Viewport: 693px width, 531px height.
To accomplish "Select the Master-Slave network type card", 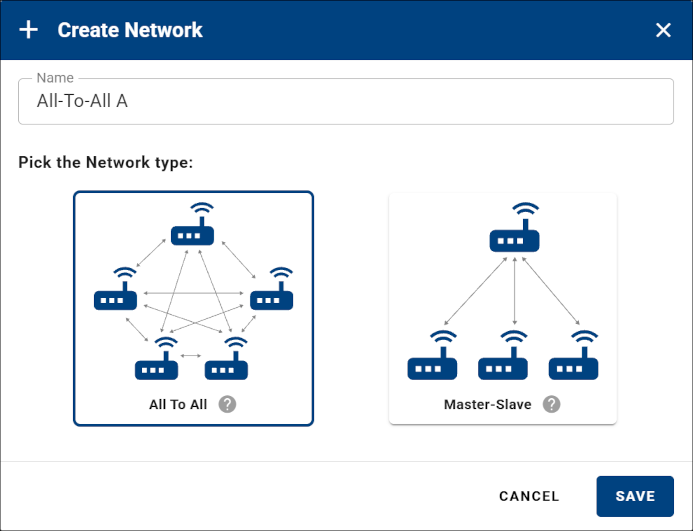I will [x=503, y=309].
